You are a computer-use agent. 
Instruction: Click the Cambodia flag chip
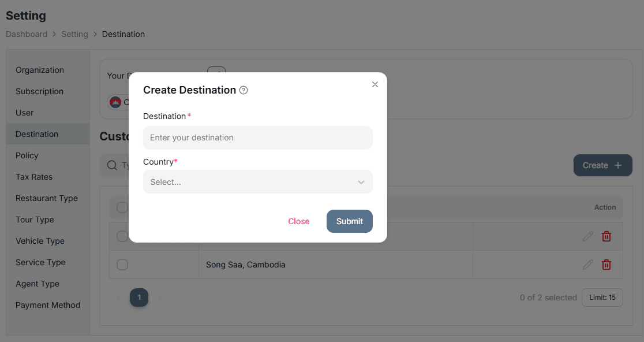coord(118,102)
